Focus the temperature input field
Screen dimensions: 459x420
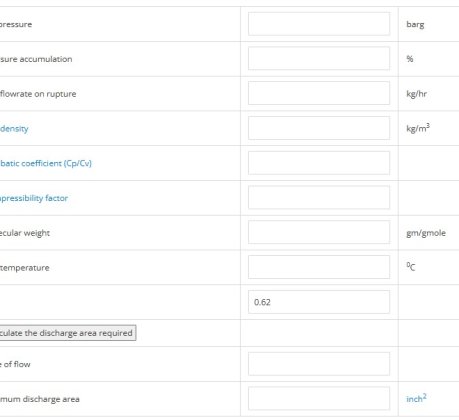319,267
